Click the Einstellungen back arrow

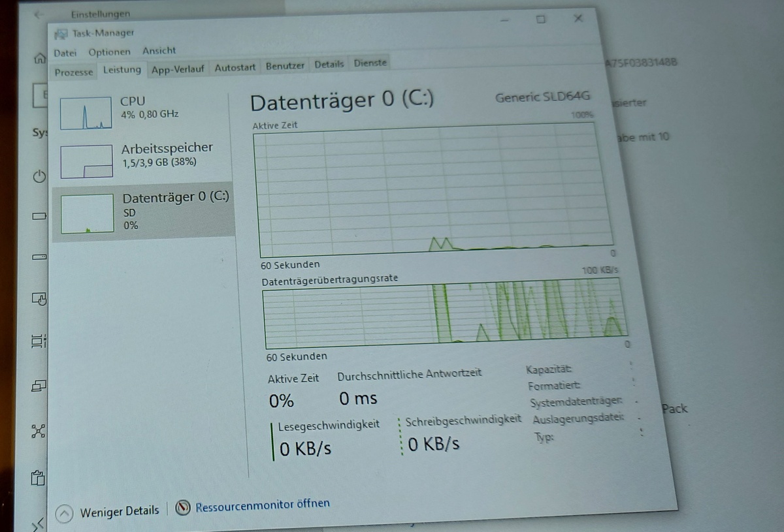pos(39,14)
